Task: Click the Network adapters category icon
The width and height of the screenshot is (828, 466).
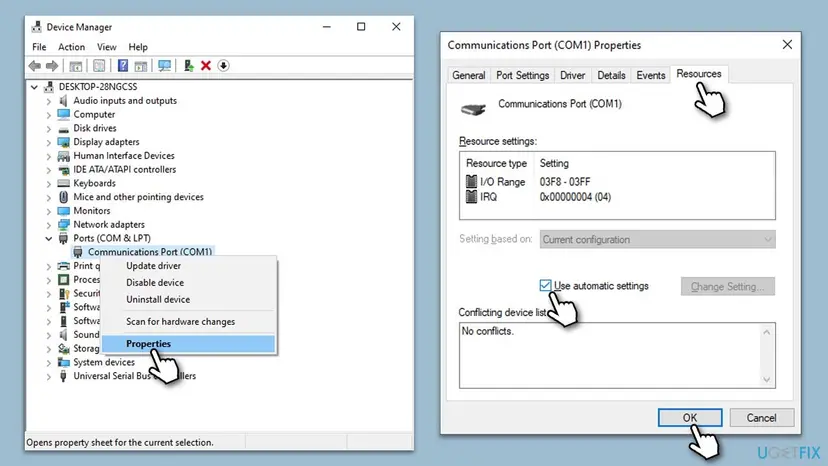Action: tap(63, 225)
